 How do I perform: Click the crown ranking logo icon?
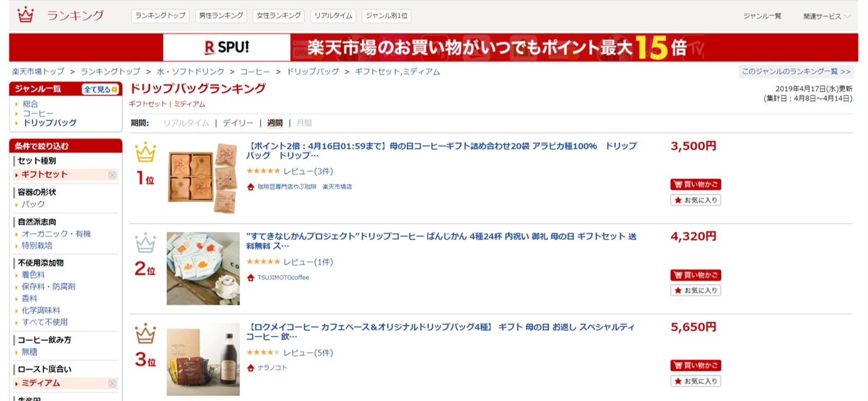coord(26,15)
